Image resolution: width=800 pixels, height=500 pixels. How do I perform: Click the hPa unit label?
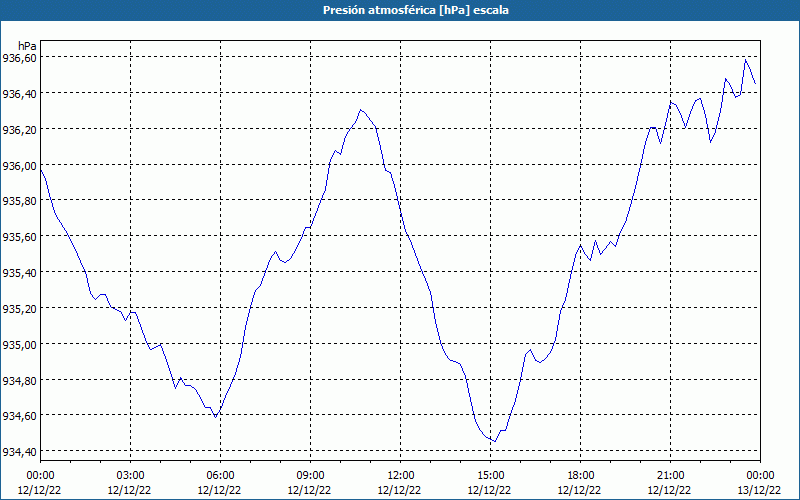pos(27,46)
